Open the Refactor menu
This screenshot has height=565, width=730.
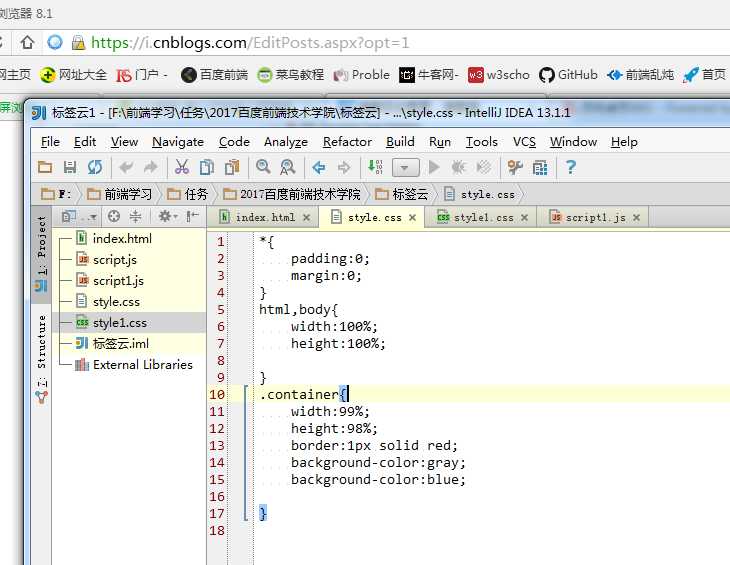(347, 142)
